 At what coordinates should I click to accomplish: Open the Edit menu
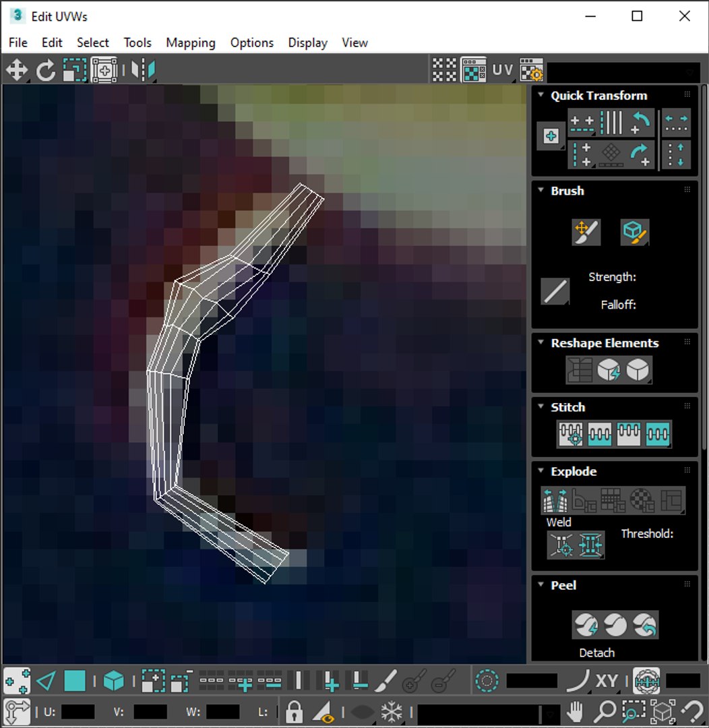(x=52, y=42)
